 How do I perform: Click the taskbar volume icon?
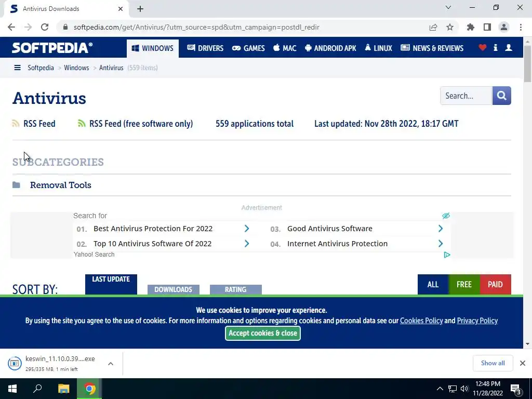pyautogui.click(x=464, y=389)
